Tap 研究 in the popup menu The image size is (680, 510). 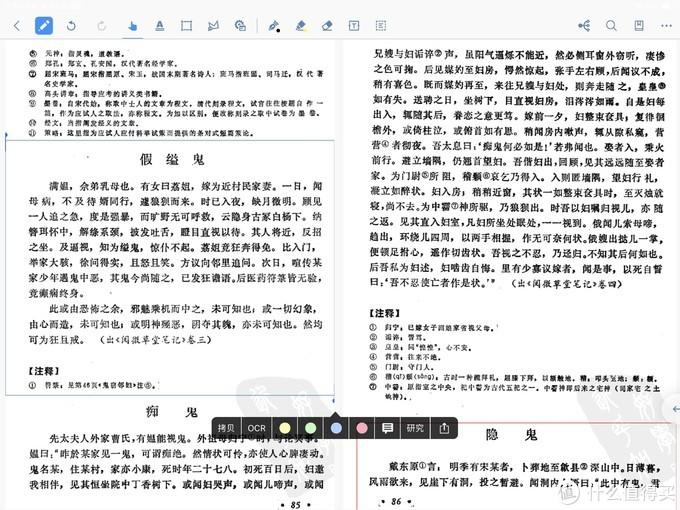point(415,428)
